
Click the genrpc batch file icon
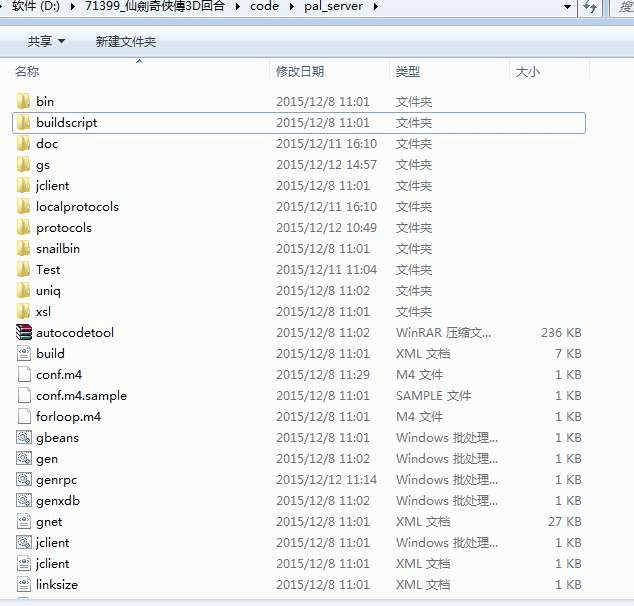[x=24, y=479]
